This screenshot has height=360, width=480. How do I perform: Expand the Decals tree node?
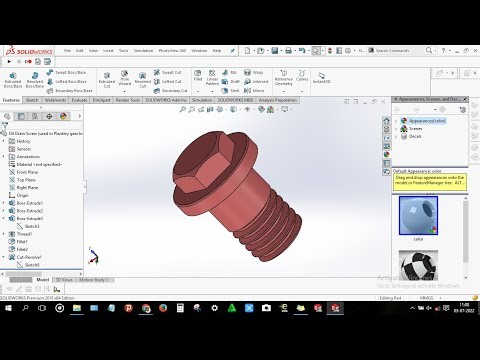tap(396, 136)
